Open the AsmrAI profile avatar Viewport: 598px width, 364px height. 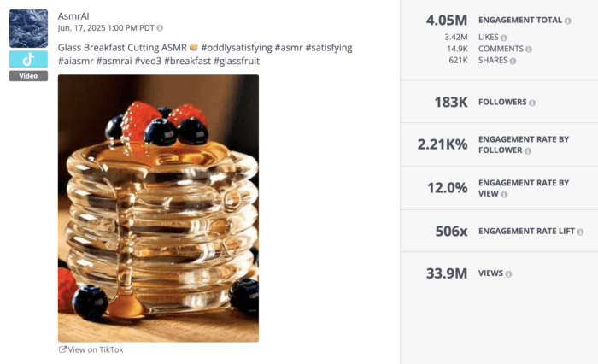pyautogui.click(x=28, y=28)
